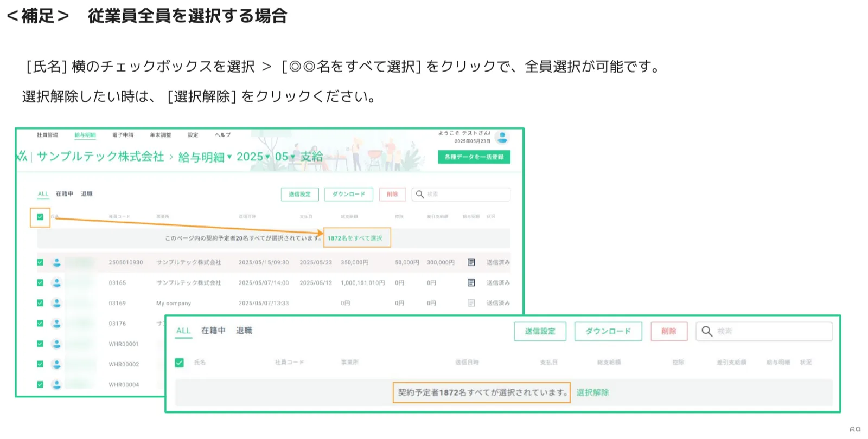Image resolution: width=868 pixels, height=439 pixels.
Task: Click the search magnifier icon in lower enlarged panel
Action: point(707,331)
